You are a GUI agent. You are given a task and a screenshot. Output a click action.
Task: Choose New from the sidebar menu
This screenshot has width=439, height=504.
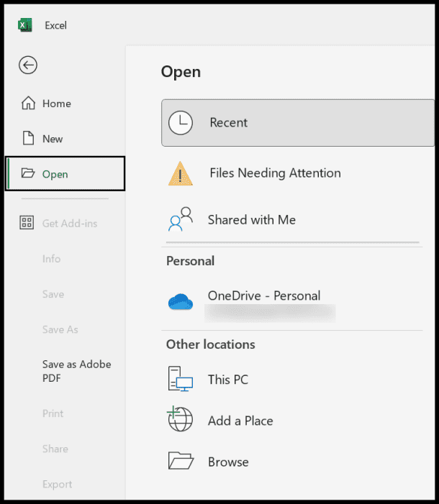pos(53,139)
